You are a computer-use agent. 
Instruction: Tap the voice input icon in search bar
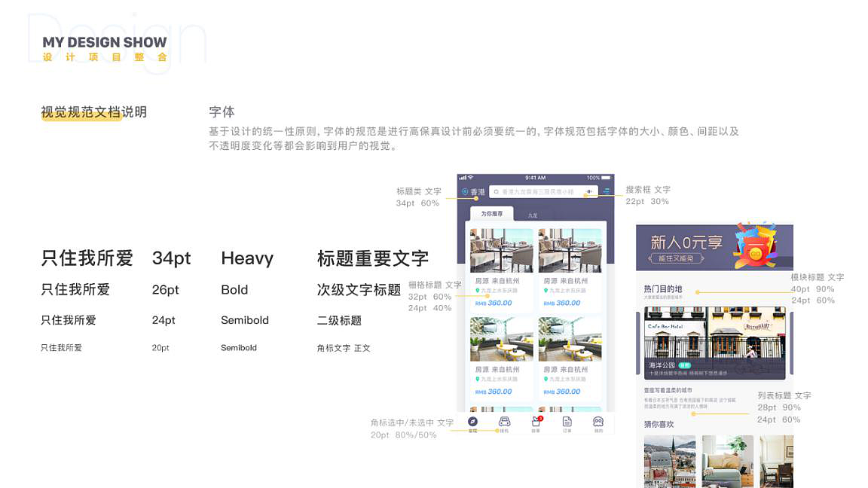click(588, 191)
